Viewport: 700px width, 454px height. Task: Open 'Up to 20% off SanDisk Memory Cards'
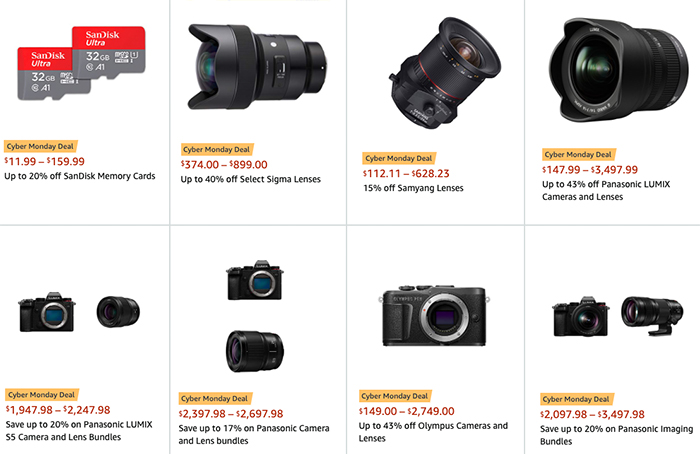[80, 176]
